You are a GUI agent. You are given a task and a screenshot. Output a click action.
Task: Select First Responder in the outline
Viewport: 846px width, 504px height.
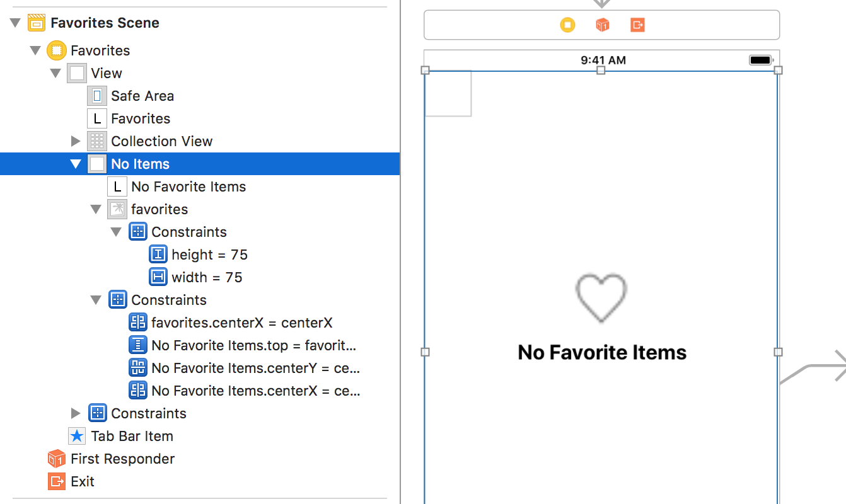pos(122,459)
